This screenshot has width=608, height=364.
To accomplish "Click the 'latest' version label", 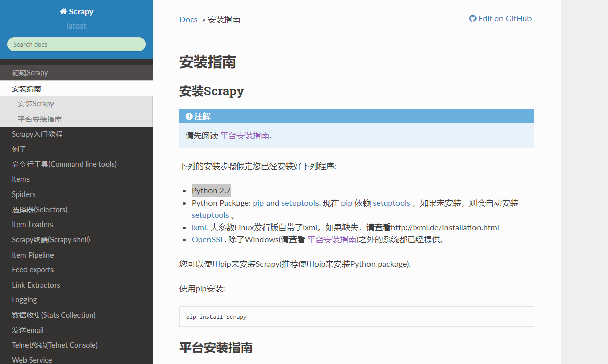I will click(76, 26).
